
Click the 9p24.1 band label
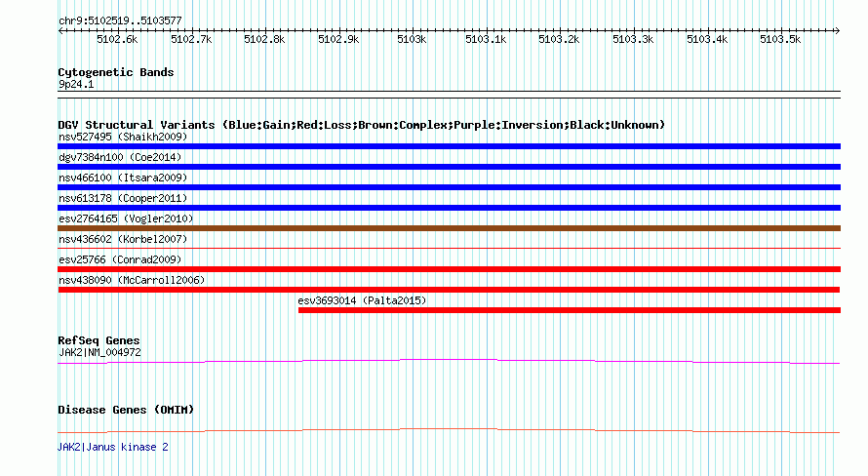[x=76, y=84]
